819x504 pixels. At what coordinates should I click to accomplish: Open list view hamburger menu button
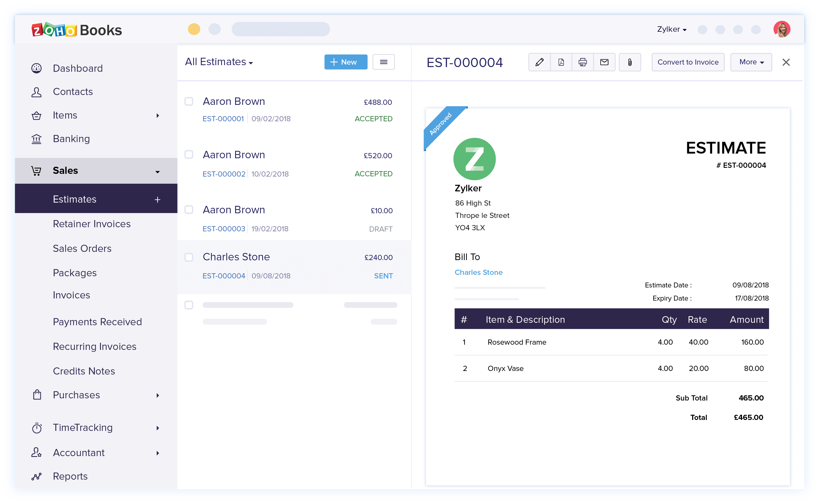coord(383,62)
